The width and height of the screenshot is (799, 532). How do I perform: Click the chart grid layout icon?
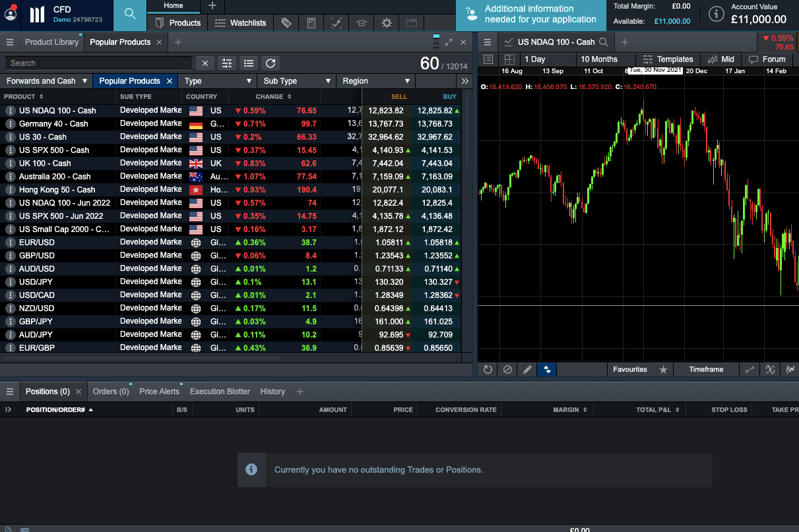tap(509, 59)
